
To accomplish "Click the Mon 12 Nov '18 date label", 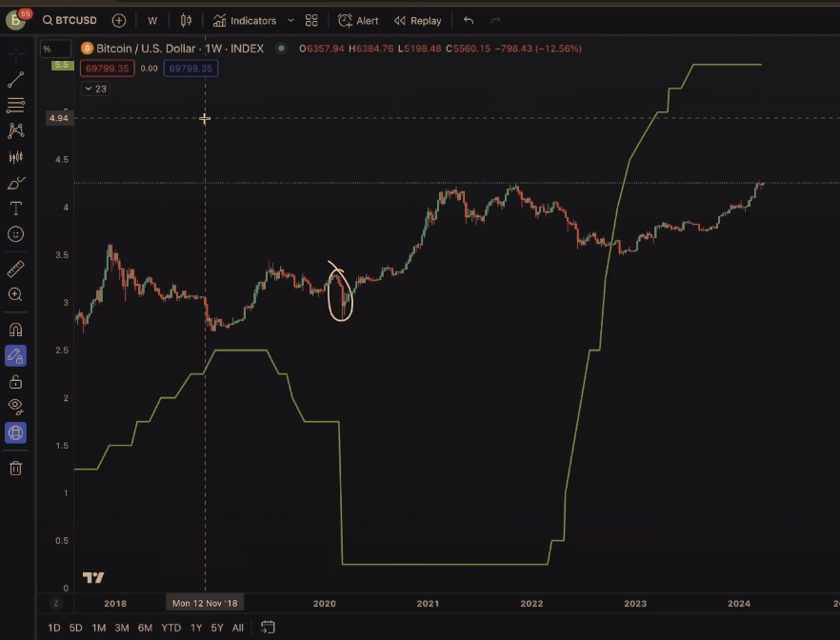I will point(205,603).
